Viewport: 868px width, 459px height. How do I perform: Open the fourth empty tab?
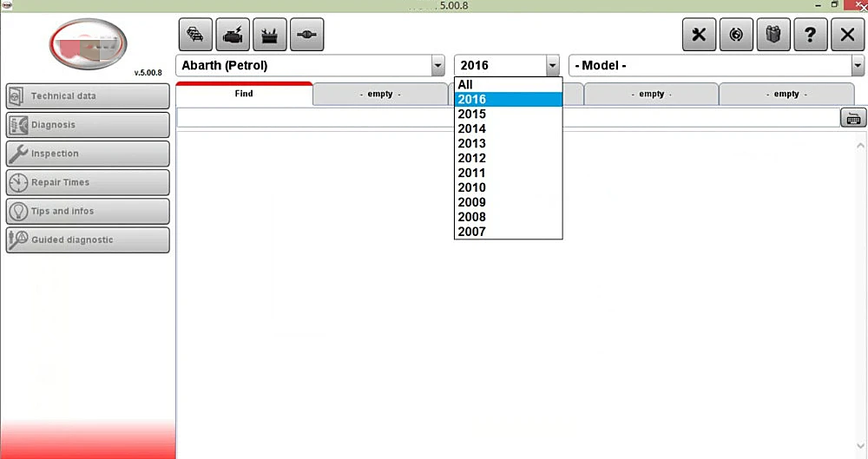652,94
